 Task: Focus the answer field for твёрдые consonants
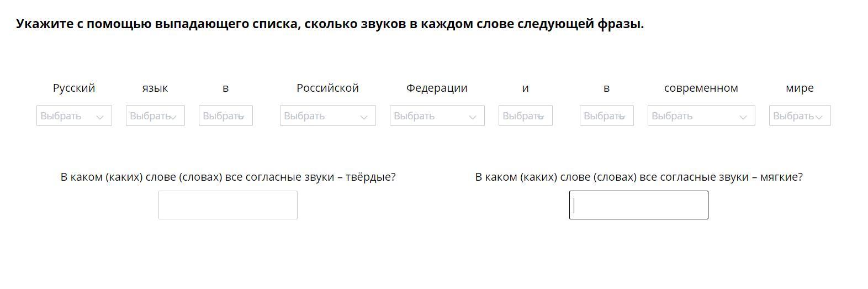tap(227, 205)
